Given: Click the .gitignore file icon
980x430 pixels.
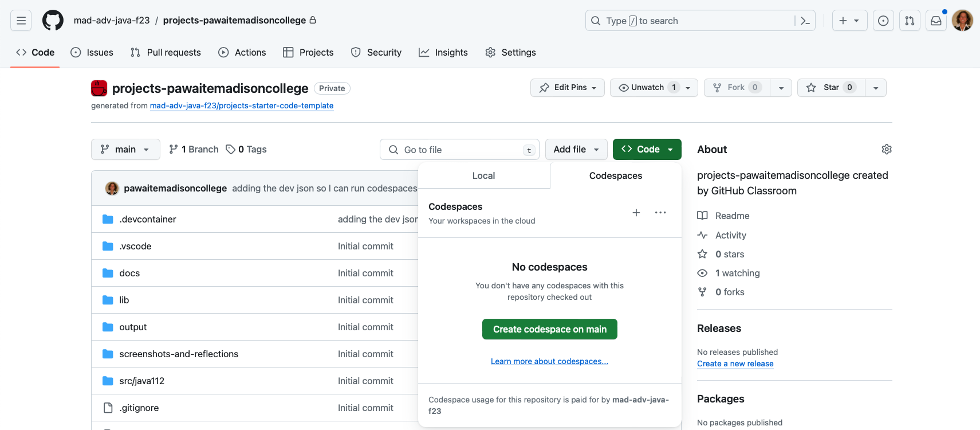Looking at the screenshot, I should [x=108, y=408].
